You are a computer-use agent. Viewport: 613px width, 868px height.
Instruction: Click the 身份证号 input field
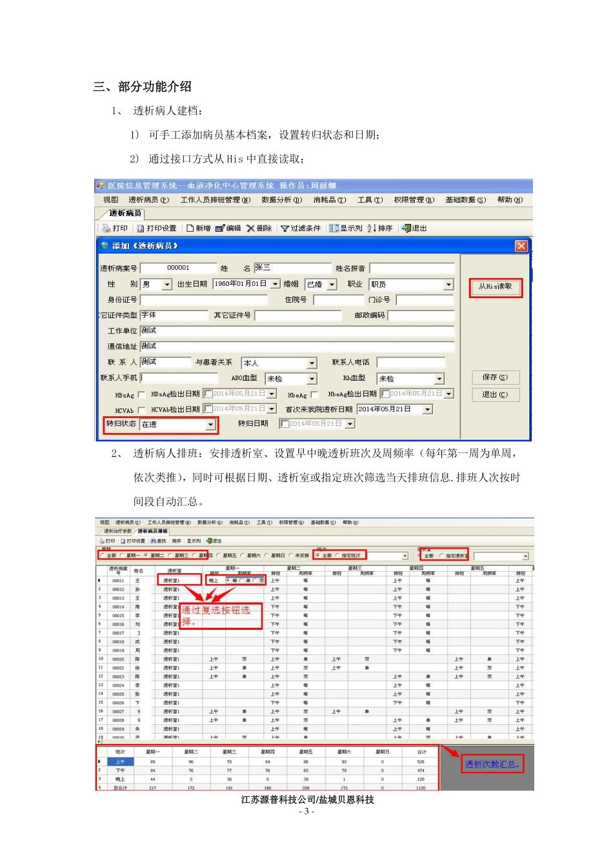pyautogui.click(x=204, y=300)
